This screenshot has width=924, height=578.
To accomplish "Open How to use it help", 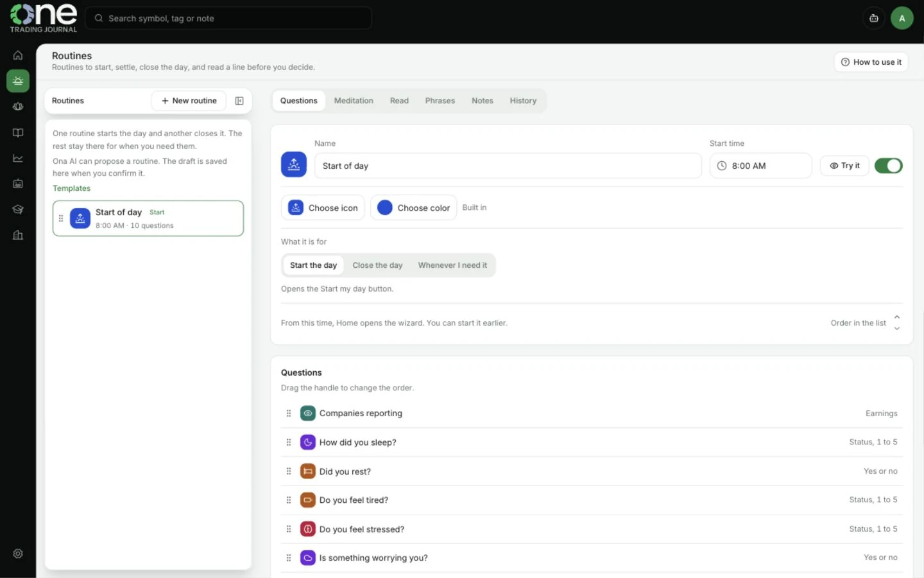I will pyautogui.click(x=871, y=62).
